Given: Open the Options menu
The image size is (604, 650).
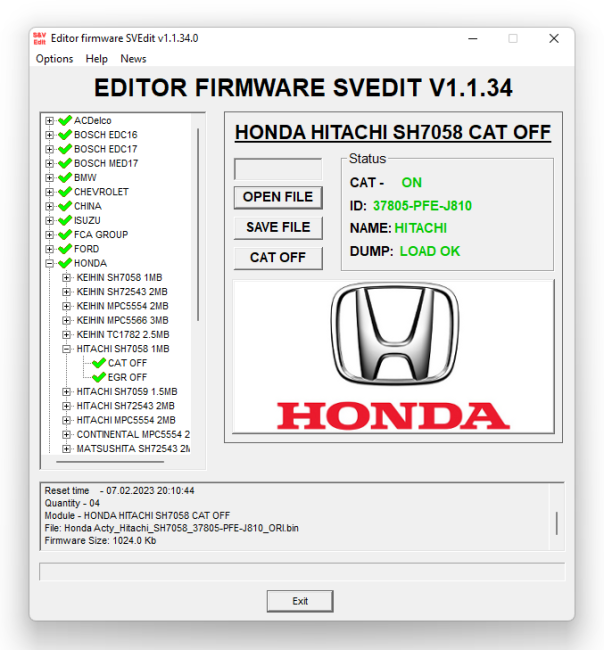Looking at the screenshot, I should click(54, 58).
